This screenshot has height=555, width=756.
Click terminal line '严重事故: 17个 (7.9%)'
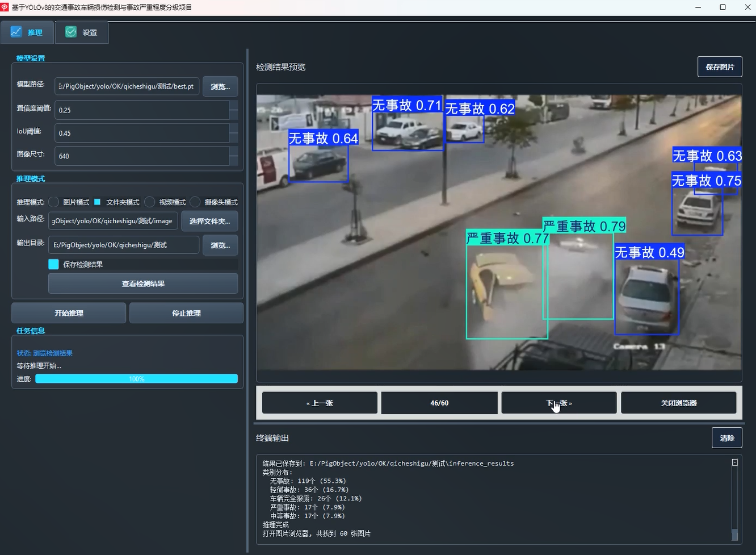tap(308, 507)
